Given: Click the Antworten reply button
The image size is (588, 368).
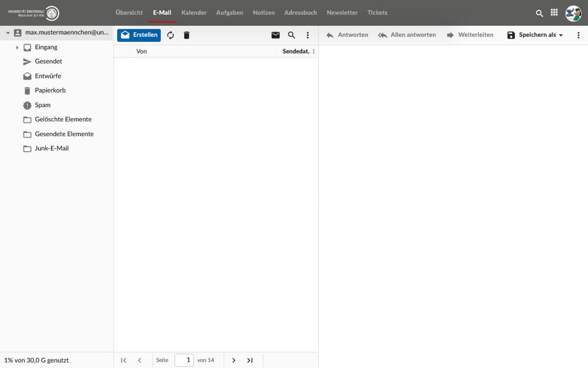Looking at the screenshot, I should [x=347, y=35].
